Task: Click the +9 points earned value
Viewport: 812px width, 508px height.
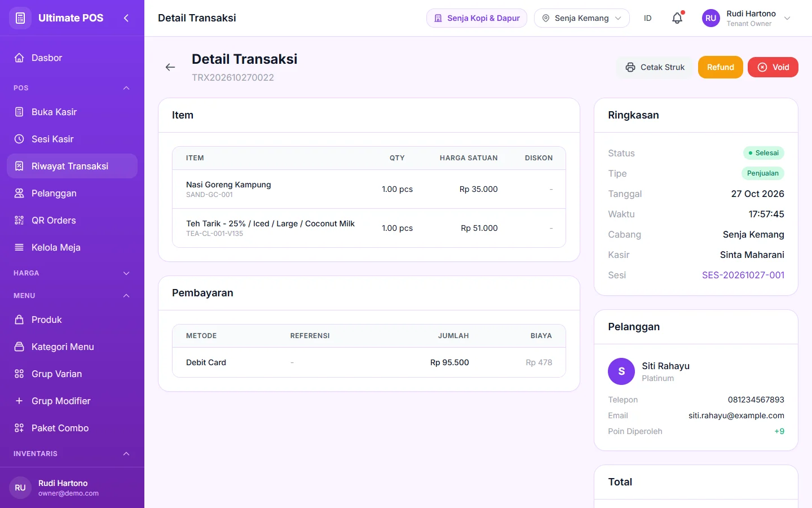Action: pyautogui.click(x=779, y=431)
